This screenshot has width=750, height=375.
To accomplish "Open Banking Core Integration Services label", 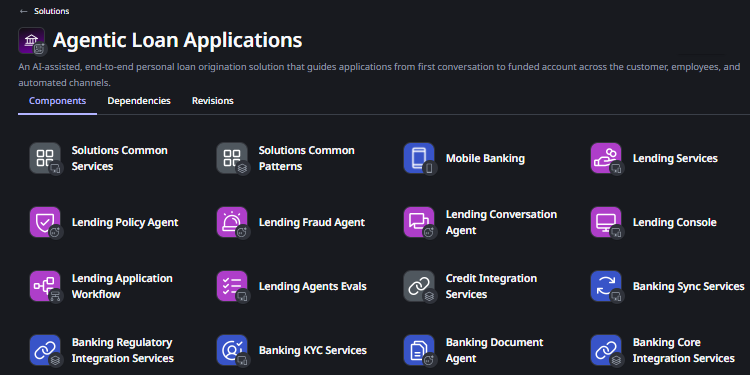I will [x=684, y=351].
